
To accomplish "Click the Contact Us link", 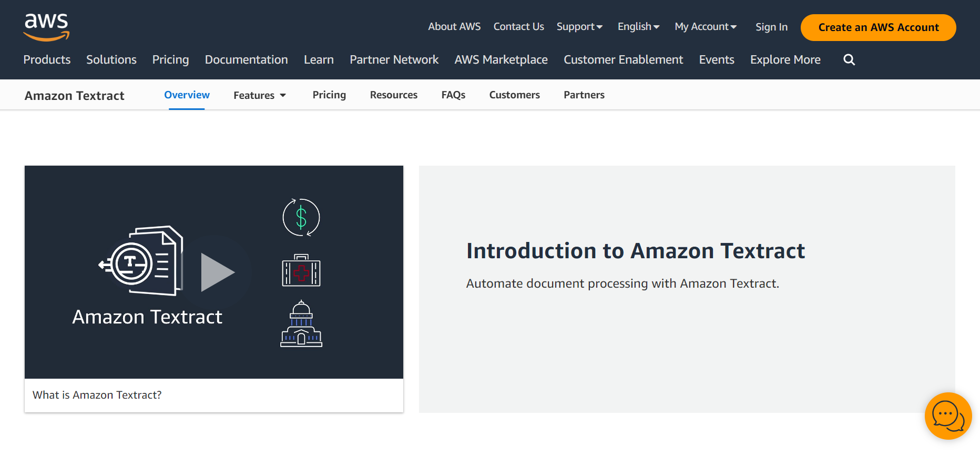I will (518, 27).
